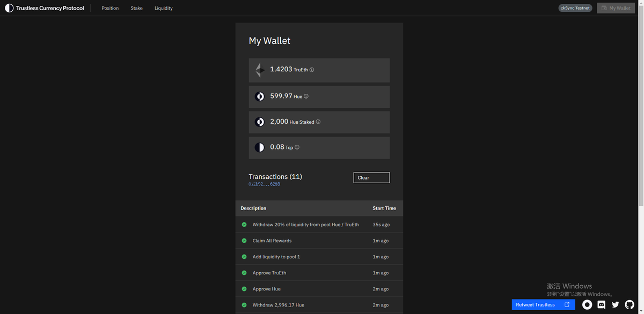Viewport: 644px width, 314px height.
Task: Click the info icon beside Hue Staked
Action: coord(318,122)
